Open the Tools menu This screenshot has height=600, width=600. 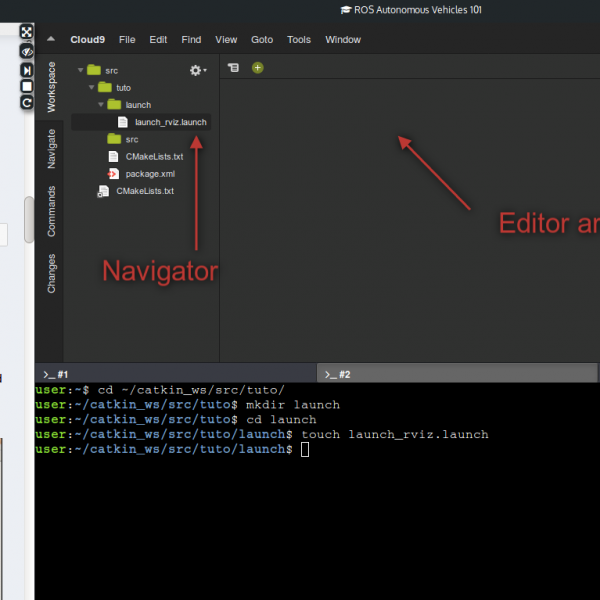tap(299, 39)
